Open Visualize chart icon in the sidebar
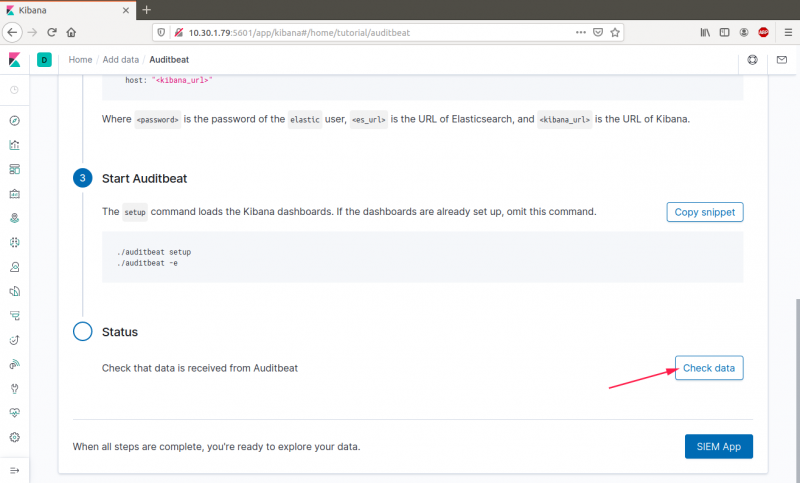This screenshot has width=800, height=483. pos(14,145)
